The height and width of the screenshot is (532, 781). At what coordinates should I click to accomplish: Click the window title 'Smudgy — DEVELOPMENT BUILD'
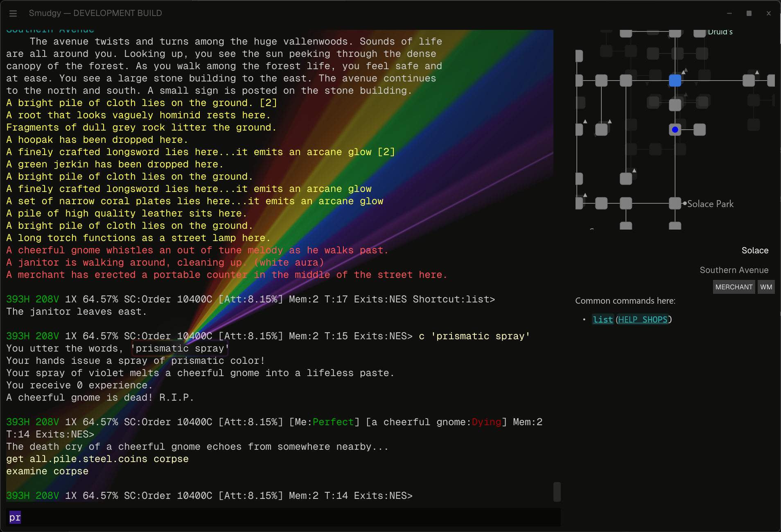pyautogui.click(x=95, y=13)
